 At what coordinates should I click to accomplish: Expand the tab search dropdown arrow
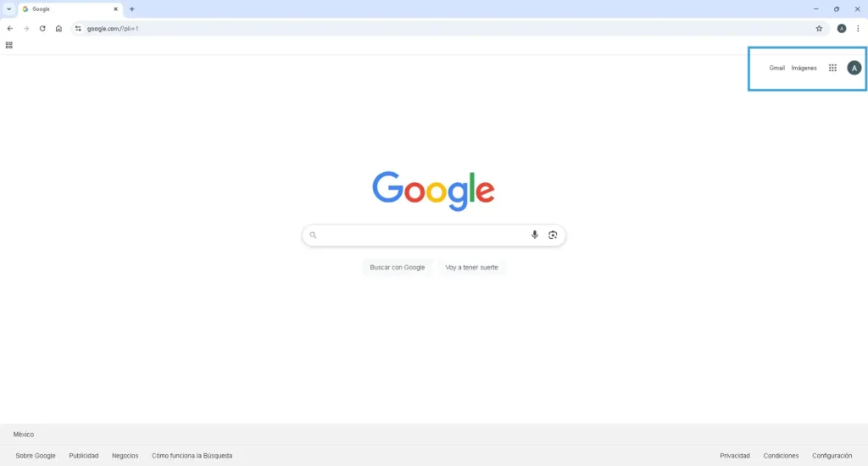[8, 8]
